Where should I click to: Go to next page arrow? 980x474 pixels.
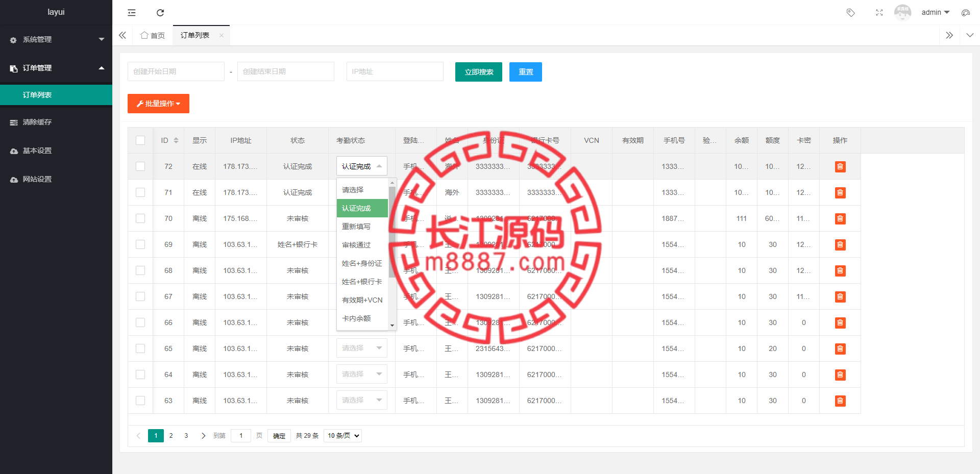coord(203,436)
